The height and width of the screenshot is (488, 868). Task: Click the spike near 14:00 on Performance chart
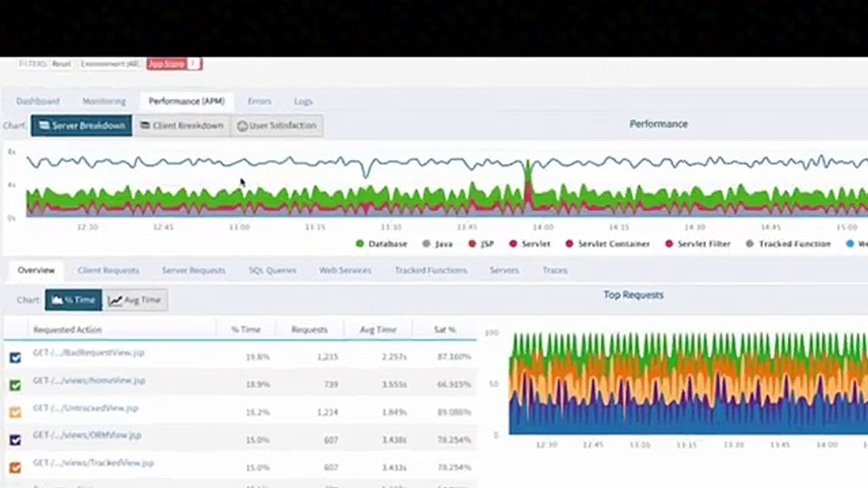click(528, 183)
